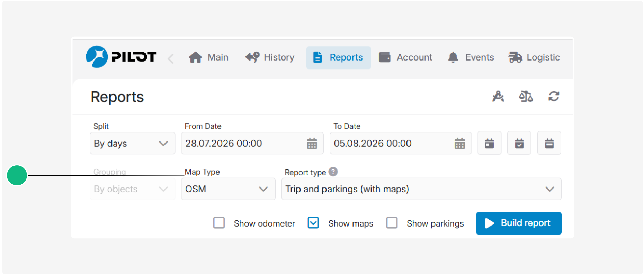
Task: Open the To Date calendar picker icon
Action: tap(460, 144)
